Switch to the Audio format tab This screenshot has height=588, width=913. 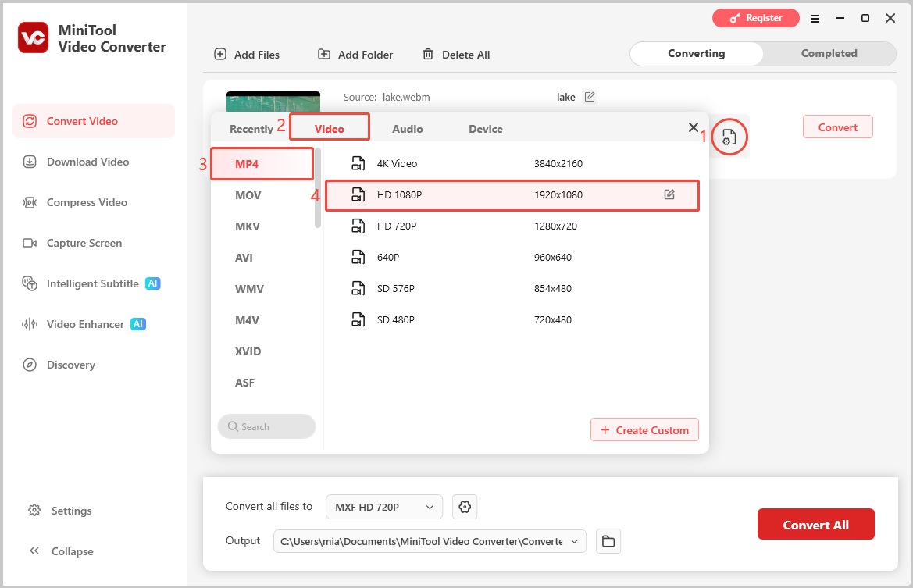point(408,130)
